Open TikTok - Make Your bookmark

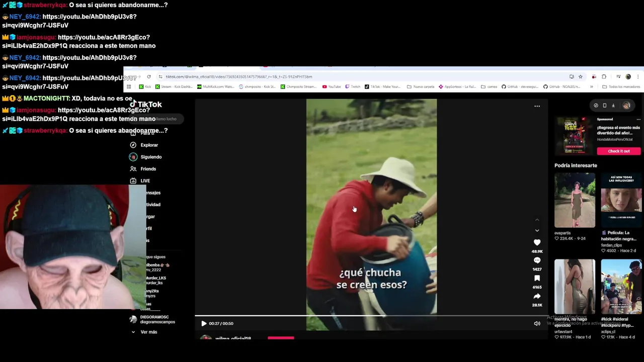[x=382, y=86]
